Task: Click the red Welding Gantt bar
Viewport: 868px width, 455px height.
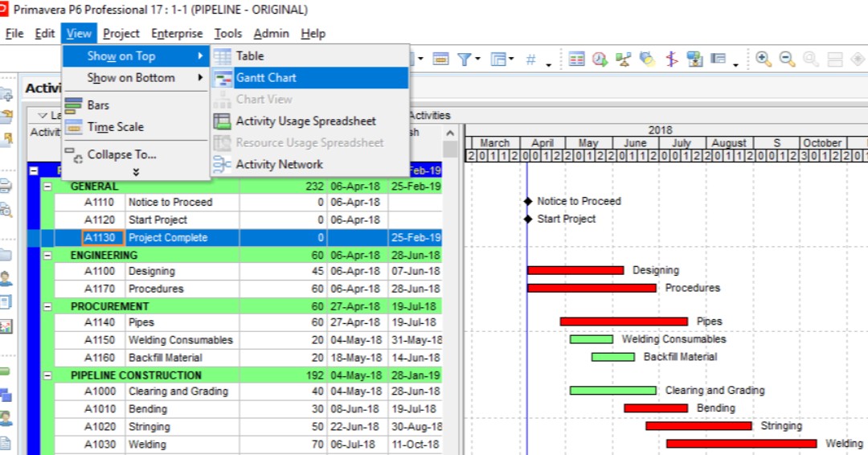Action: 742,444
